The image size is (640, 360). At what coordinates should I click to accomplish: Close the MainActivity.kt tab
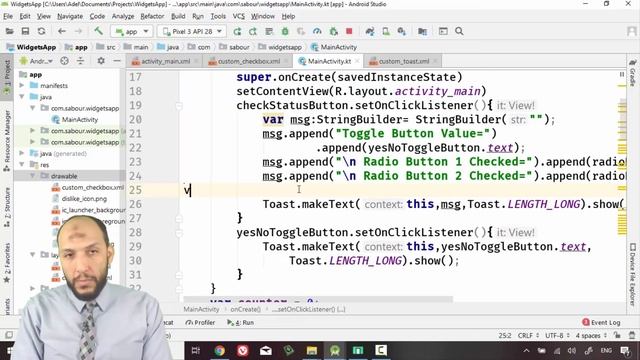click(357, 61)
